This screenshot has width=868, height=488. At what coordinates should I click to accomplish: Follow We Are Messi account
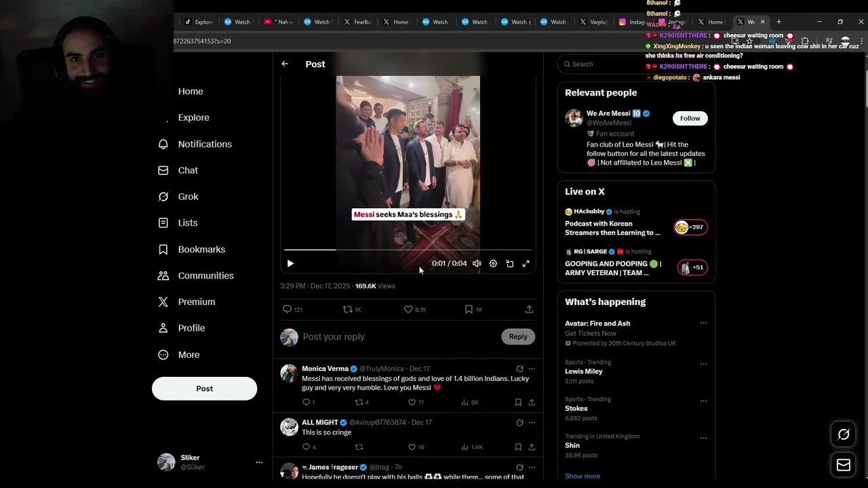pyautogui.click(x=690, y=119)
